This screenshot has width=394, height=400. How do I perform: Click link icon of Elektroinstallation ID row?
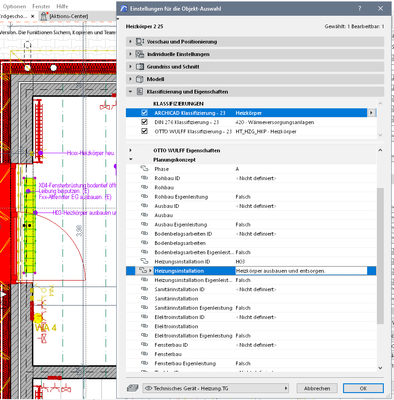pos(144,317)
